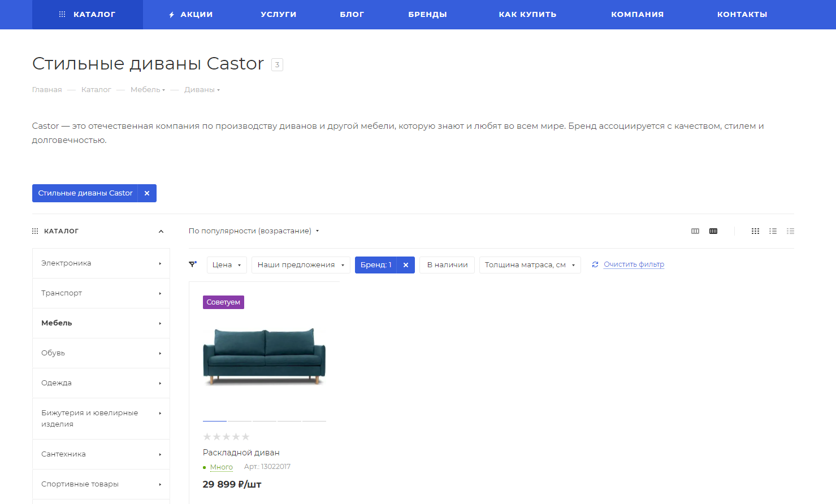The image size is (836, 504).
Task: Remove the Бренд: 1 filter with X
Action: pyautogui.click(x=406, y=265)
